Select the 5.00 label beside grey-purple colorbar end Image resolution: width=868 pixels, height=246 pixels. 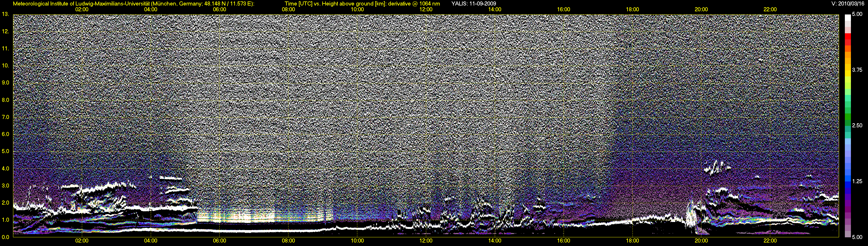tap(857, 237)
